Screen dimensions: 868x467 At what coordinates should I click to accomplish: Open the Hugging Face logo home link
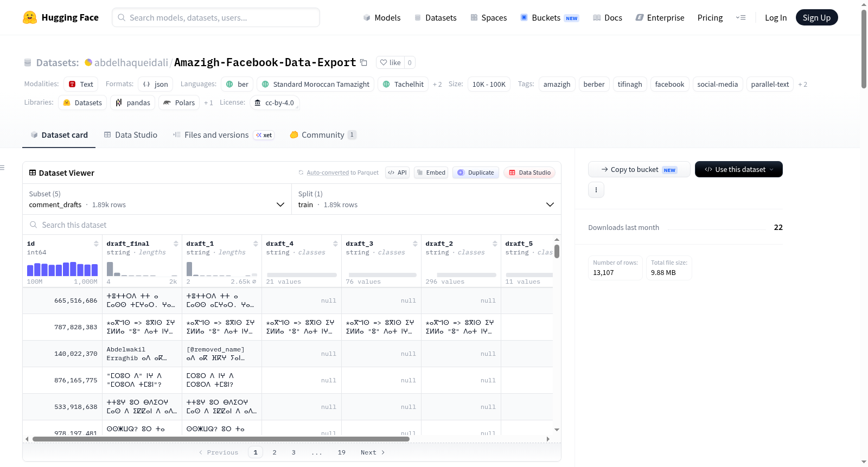61,17
